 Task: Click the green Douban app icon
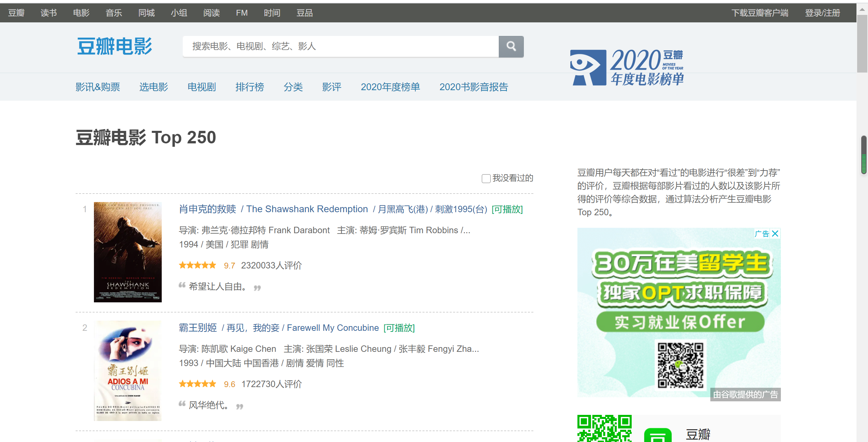click(658, 436)
